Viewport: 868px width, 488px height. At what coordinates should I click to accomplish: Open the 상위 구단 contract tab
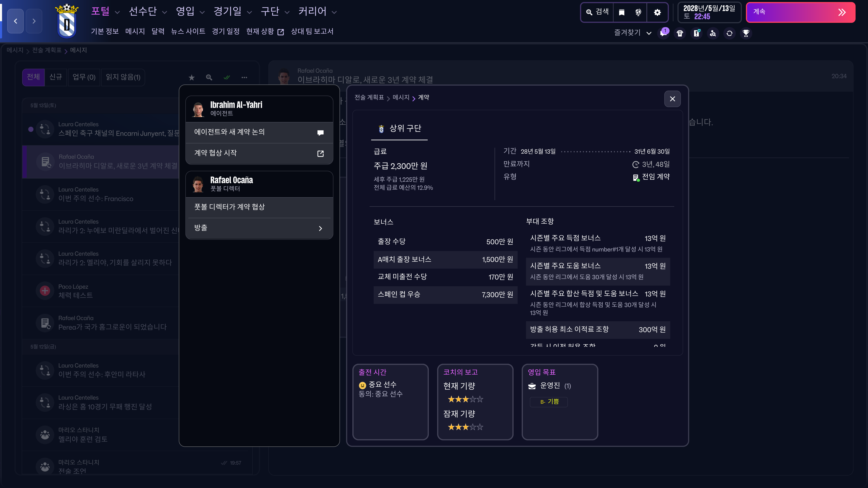400,129
